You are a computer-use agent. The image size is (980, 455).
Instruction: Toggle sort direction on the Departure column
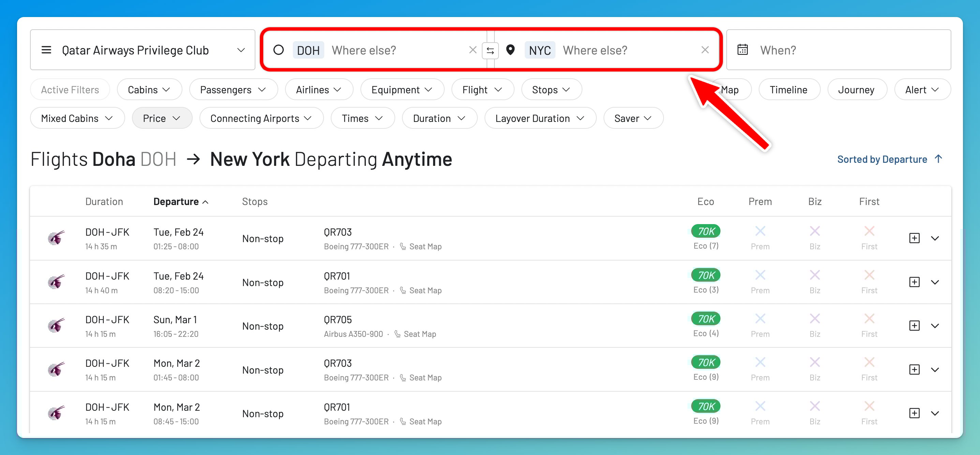pyautogui.click(x=181, y=202)
